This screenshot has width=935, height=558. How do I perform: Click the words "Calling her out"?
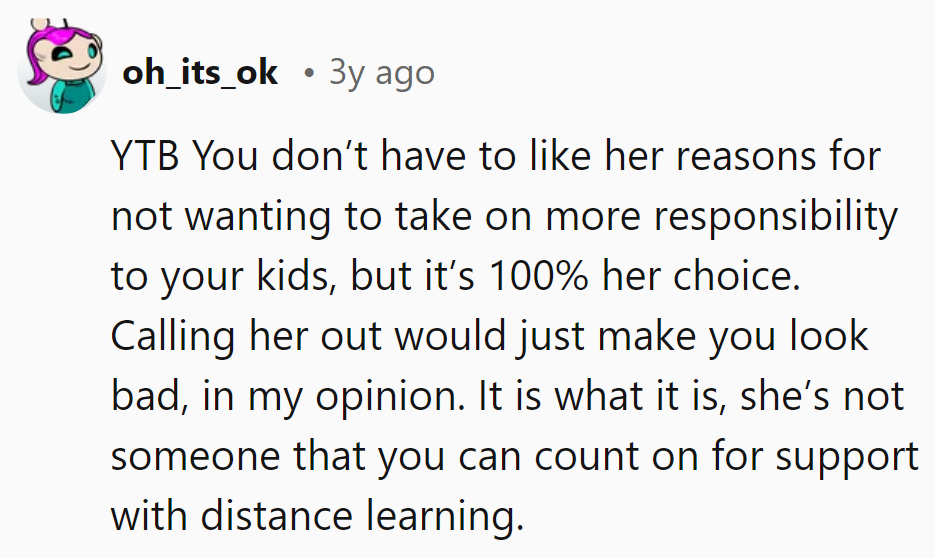247,336
